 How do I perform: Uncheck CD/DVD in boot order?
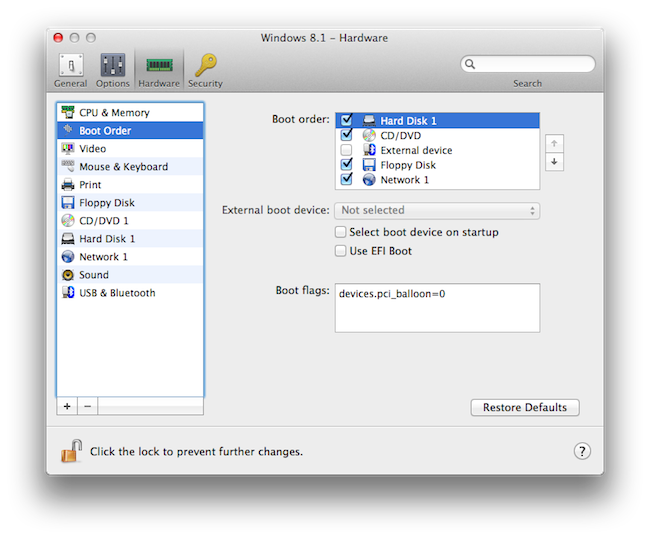point(346,135)
